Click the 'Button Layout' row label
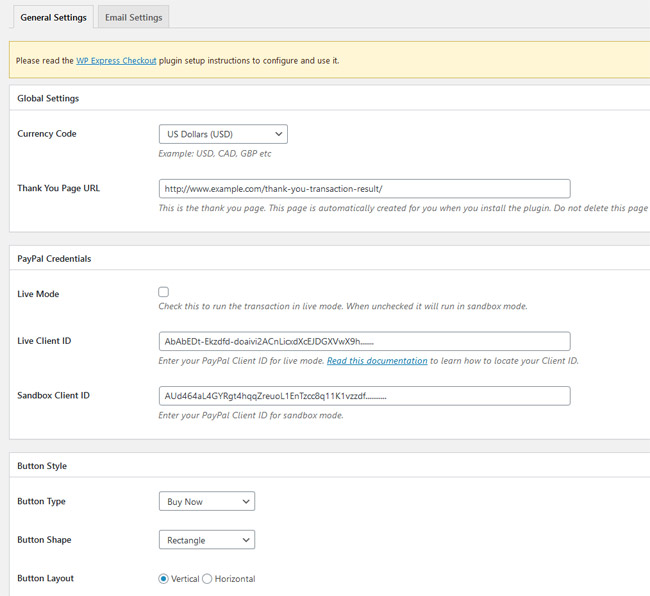The width and height of the screenshot is (650, 596). (45, 579)
